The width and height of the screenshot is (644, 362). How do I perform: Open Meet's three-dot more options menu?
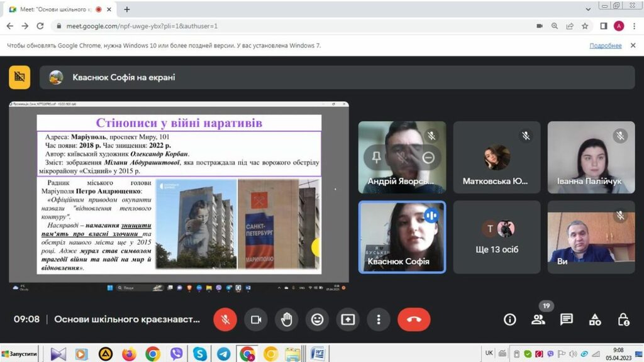[379, 319]
